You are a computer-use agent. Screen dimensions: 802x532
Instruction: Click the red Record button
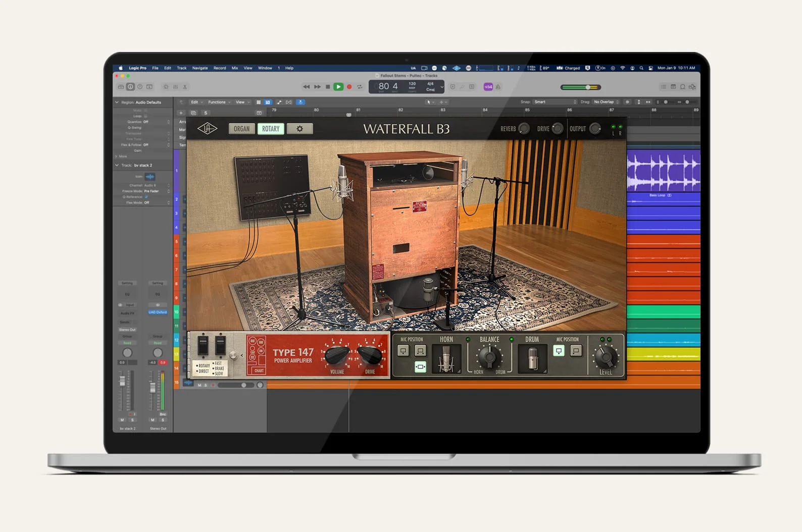pos(349,87)
